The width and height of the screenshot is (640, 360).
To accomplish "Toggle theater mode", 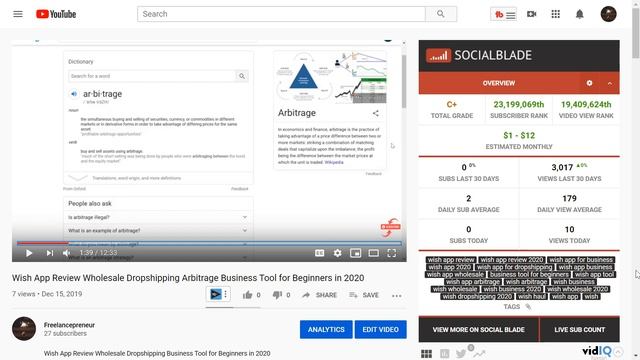I will point(373,253).
